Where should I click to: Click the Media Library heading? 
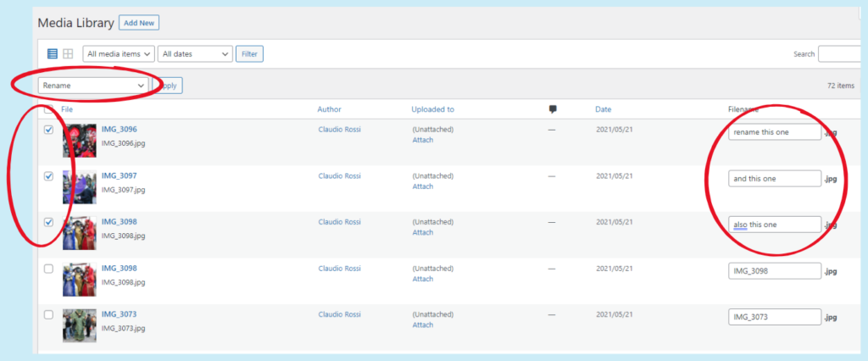tap(75, 23)
